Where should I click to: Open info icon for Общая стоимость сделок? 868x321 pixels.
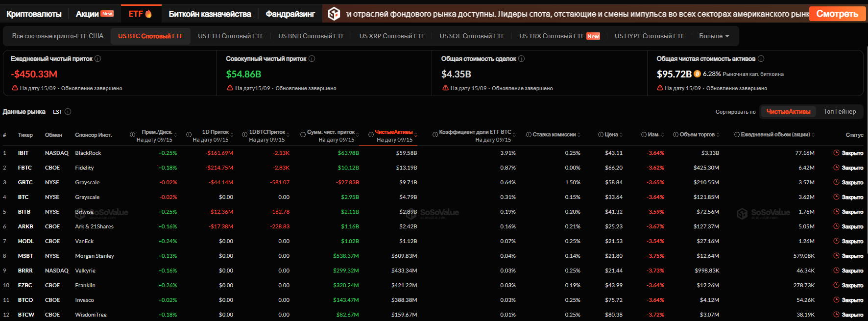pos(522,59)
